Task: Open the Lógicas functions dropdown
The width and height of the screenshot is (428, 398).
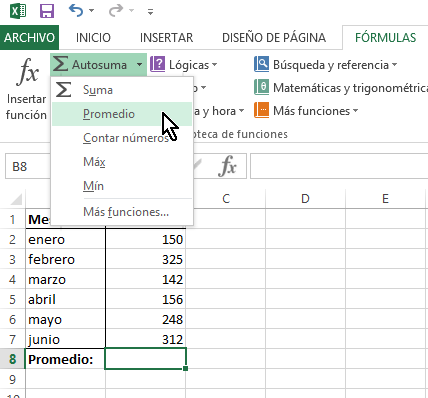Action: pyautogui.click(x=184, y=65)
